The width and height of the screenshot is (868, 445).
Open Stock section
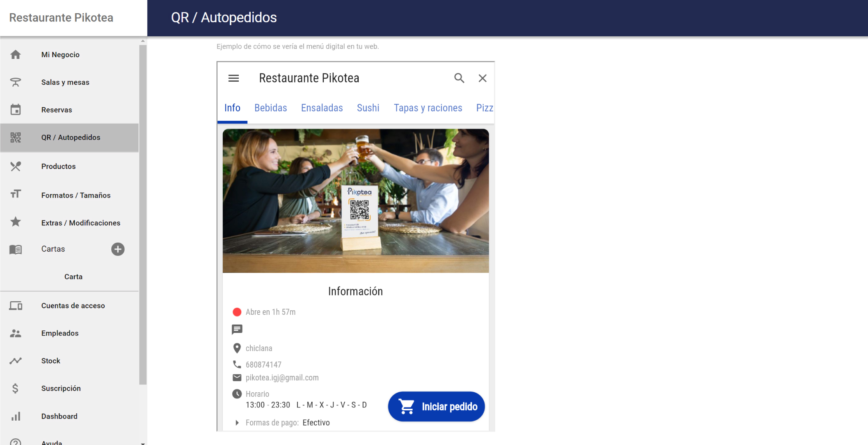point(69,361)
